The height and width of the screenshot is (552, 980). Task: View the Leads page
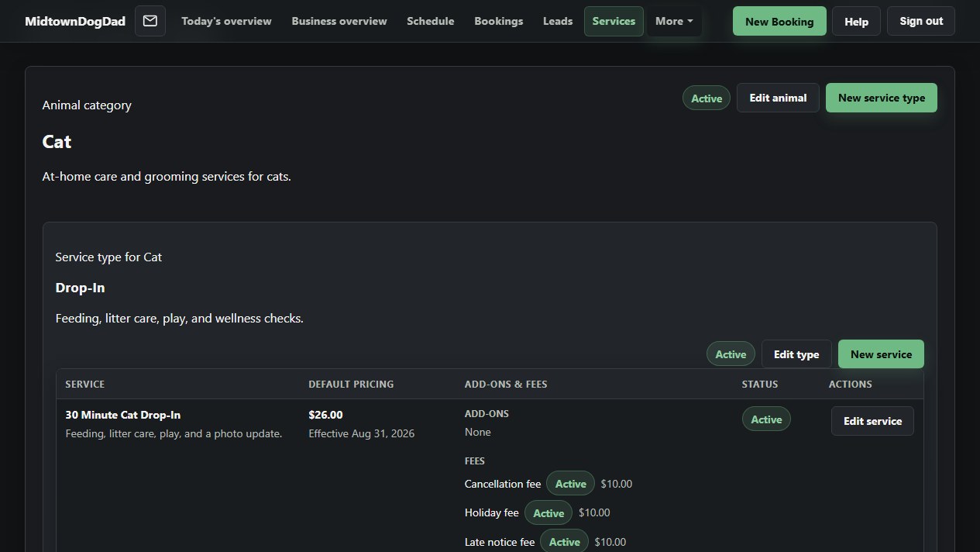(558, 21)
